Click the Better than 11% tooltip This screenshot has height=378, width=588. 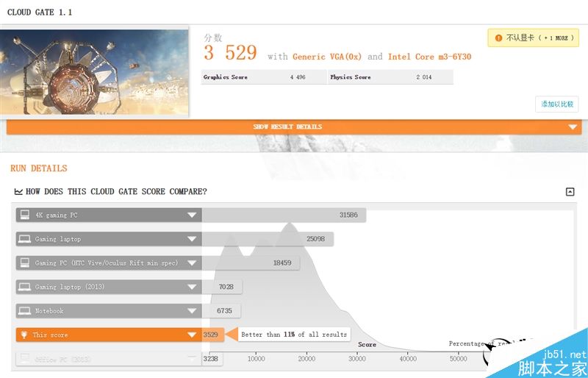tap(294, 335)
